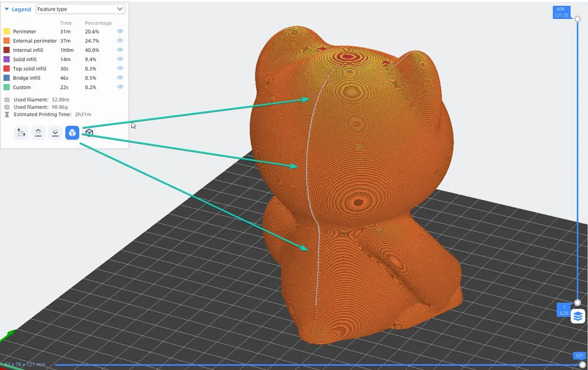588x370 pixels.
Task: Toggle Solid infill visibility eye
Action: (x=120, y=59)
